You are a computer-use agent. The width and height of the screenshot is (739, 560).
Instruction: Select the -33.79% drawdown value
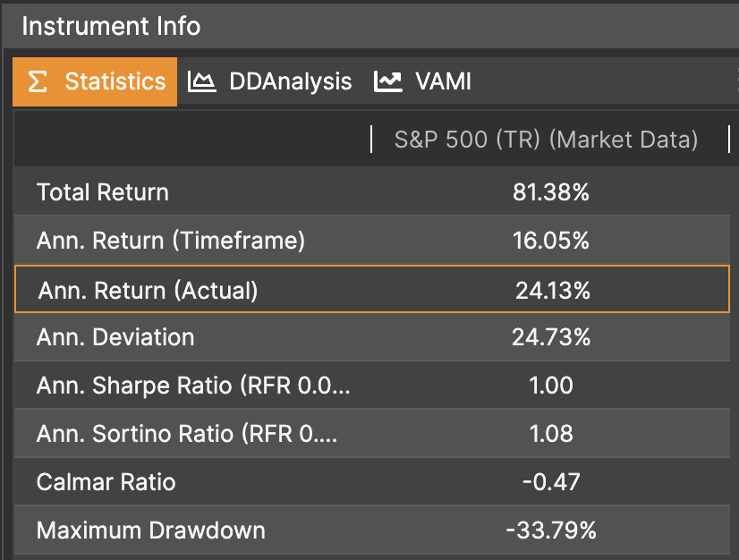(x=550, y=530)
